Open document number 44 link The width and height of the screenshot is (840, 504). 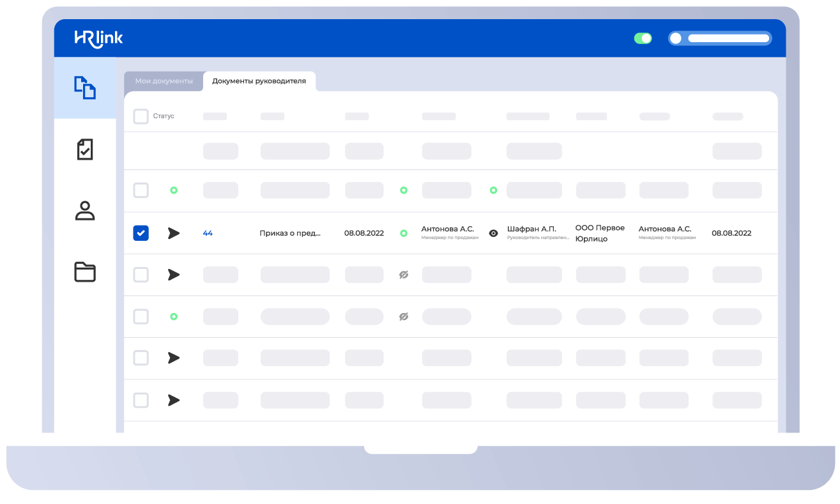[207, 233]
